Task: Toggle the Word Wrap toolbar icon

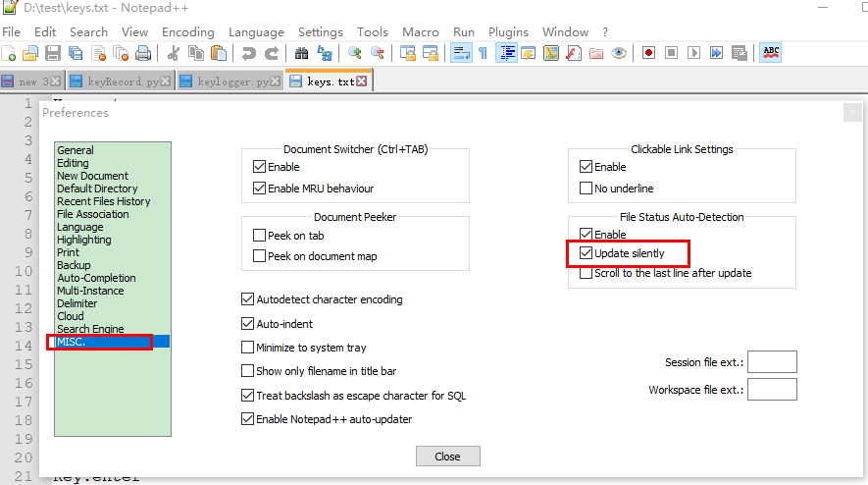Action: pos(461,53)
